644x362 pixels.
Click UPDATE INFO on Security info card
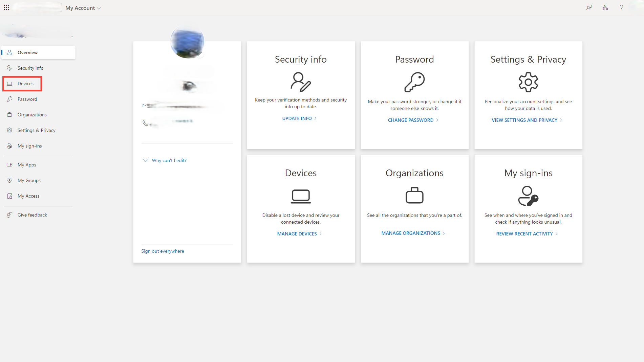[x=299, y=118]
